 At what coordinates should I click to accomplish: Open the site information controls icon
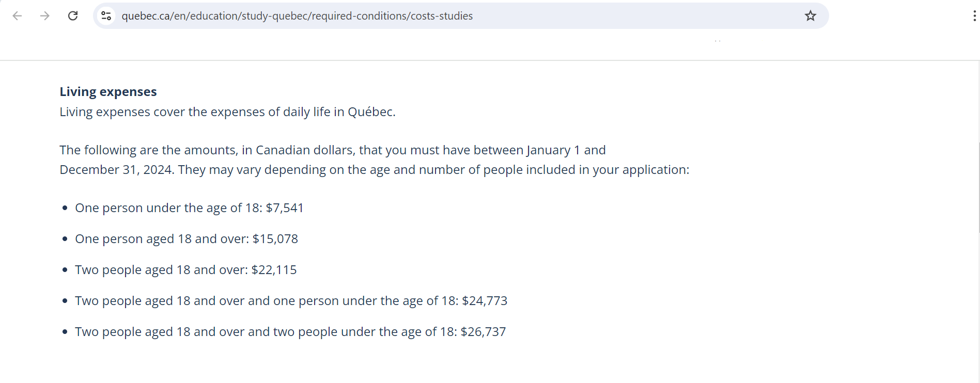click(106, 15)
